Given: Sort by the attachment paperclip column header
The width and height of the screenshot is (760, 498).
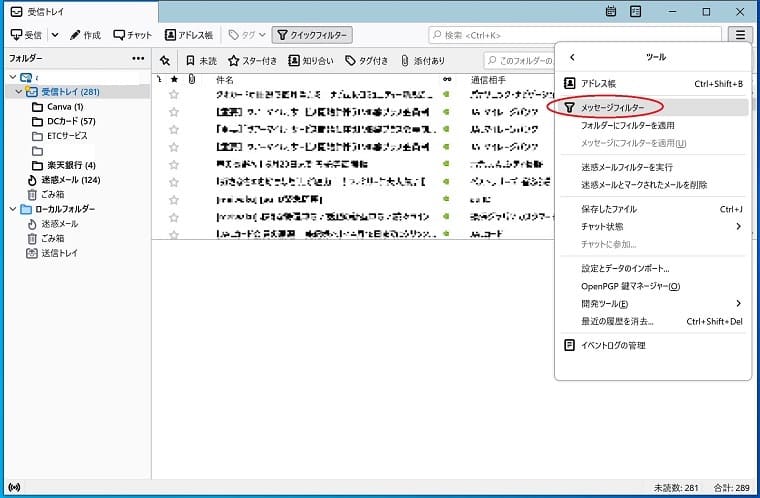Looking at the screenshot, I should tap(192, 79).
